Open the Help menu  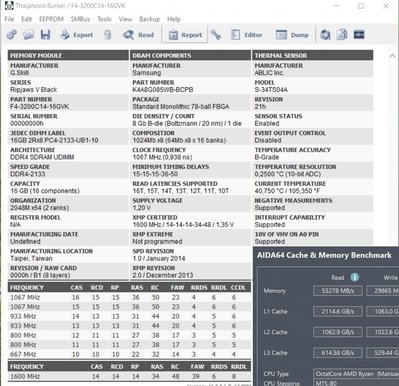coord(174,19)
